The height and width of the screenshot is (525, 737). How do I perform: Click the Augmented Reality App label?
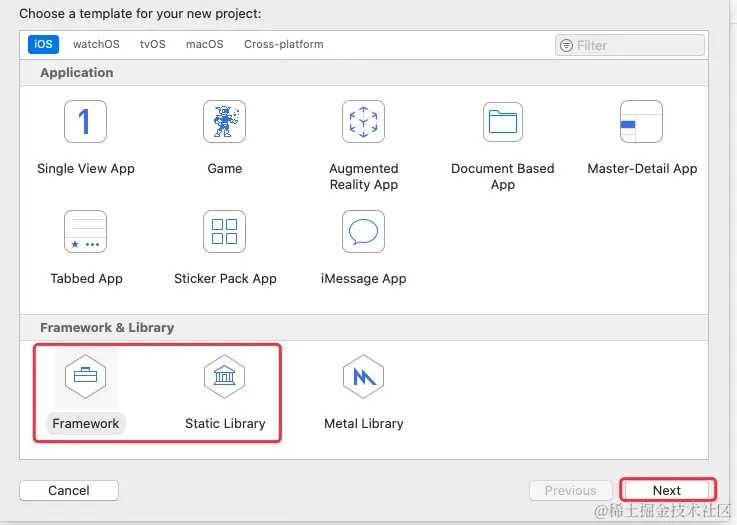(364, 176)
